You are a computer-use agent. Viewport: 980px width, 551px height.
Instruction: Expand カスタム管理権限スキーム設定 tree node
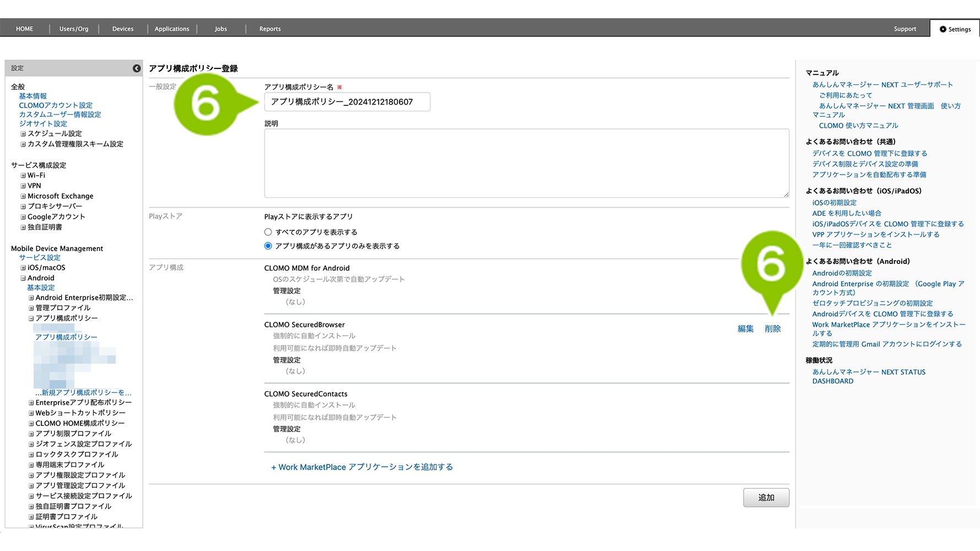pyautogui.click(x=23, y=144)
